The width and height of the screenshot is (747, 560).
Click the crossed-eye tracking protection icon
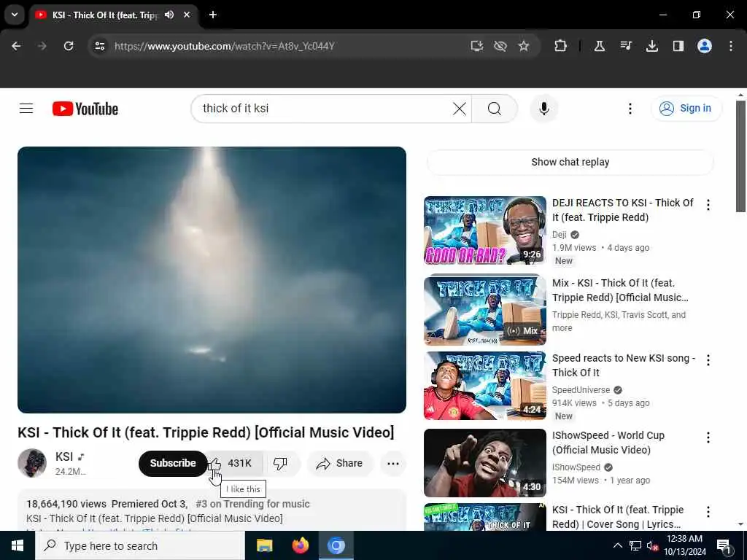coord(500,46)
